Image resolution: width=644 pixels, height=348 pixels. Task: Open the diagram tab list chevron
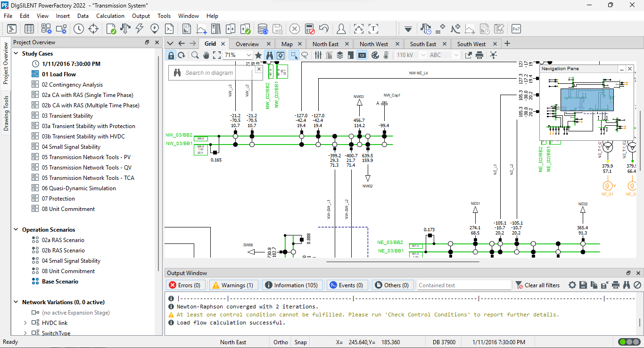(170, 43)
